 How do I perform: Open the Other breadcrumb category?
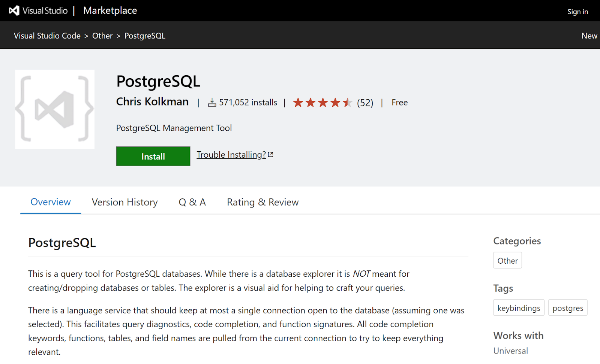click(x=102, y=36)
